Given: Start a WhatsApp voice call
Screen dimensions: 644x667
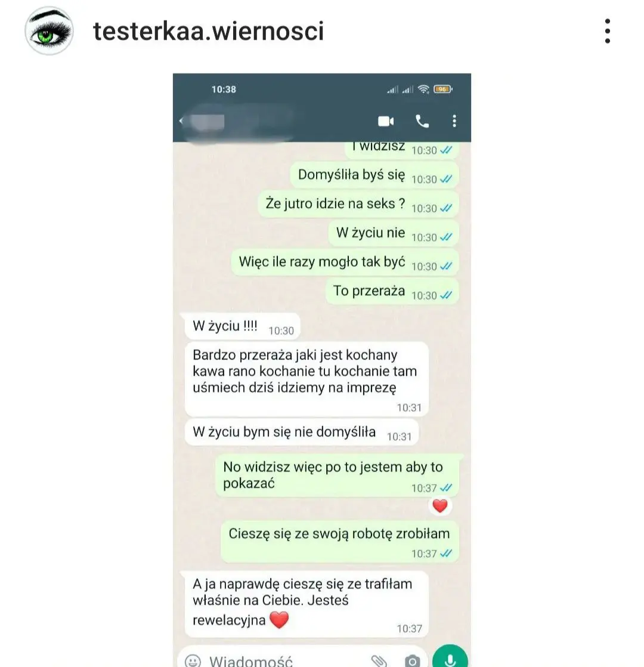Looking at the screenshot, I should (x=422, y=121).
